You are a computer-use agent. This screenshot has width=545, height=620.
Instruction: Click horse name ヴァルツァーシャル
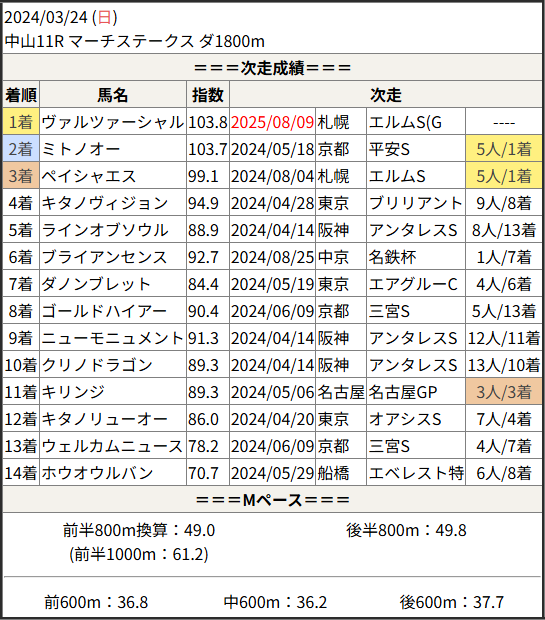pyautogui.click(x=113, y=122)
